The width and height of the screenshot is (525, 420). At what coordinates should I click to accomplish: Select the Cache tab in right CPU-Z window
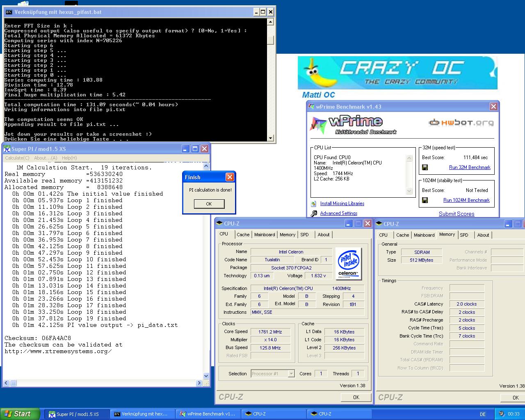tap(402, 235)
